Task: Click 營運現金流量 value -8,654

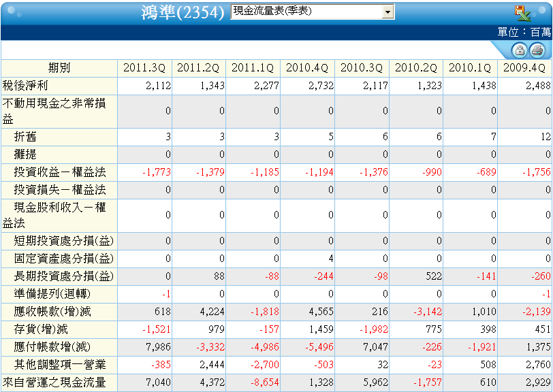Action: [x=265, y=382]
